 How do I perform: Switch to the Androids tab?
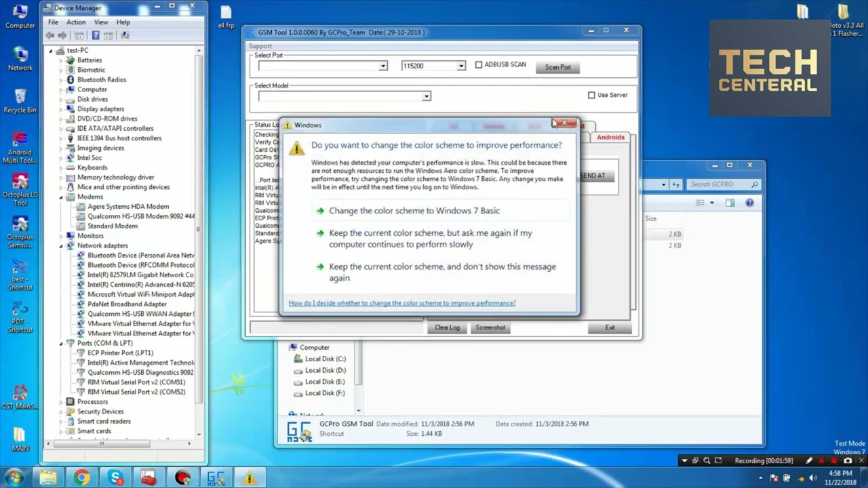tap(610, 138)
